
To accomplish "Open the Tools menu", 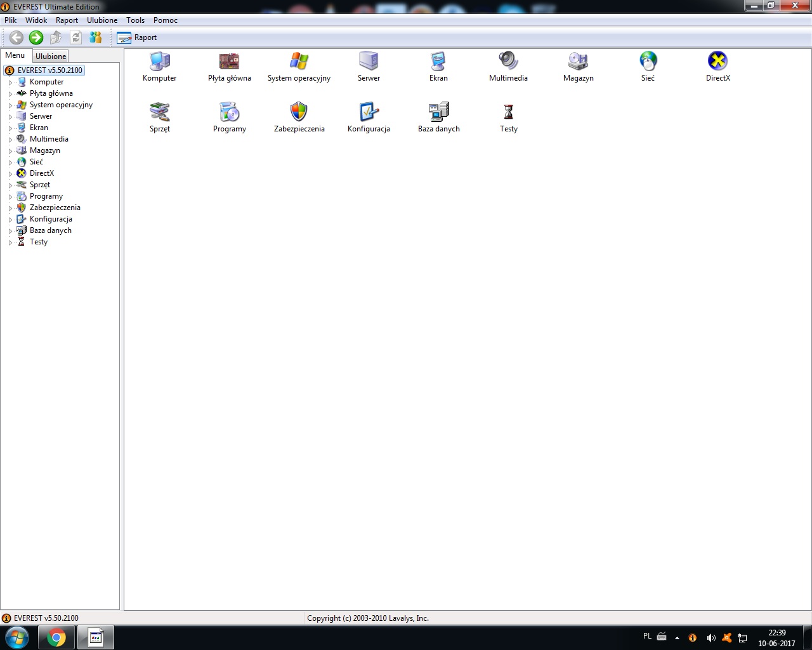I will click(x=136, y=20).
